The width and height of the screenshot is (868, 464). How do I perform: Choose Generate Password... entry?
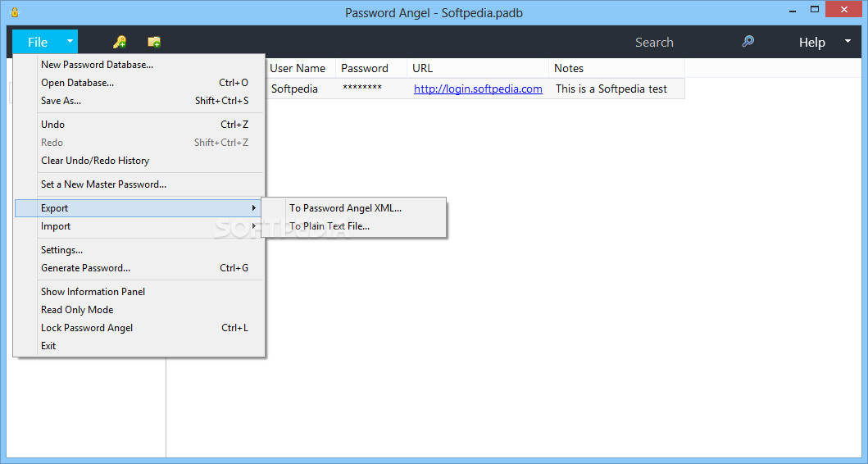click(139, 268)
